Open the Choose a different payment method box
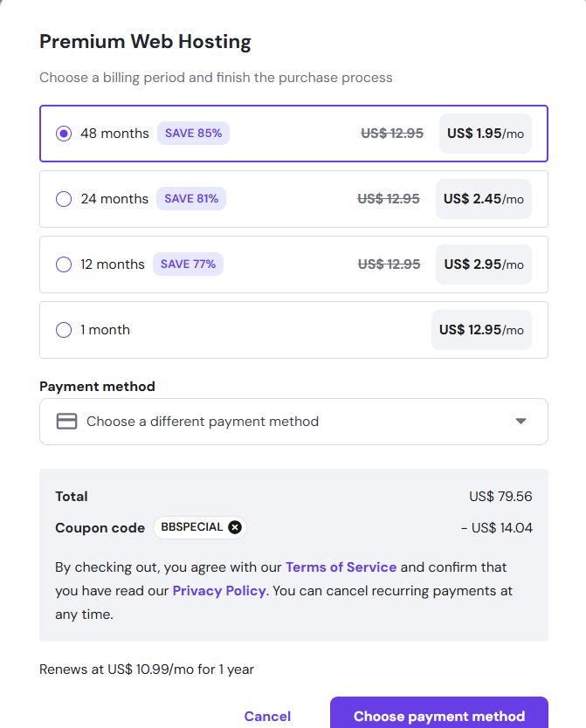 point(293,422)
